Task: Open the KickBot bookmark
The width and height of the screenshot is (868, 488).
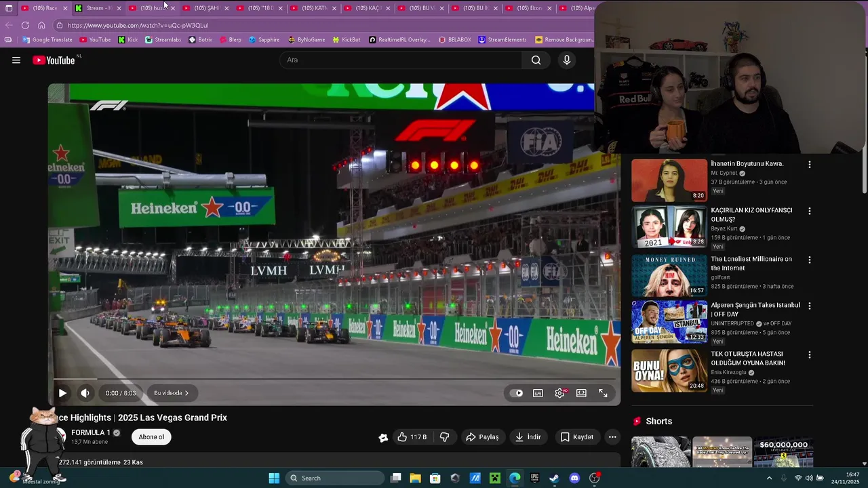Action: pos(346,40)
